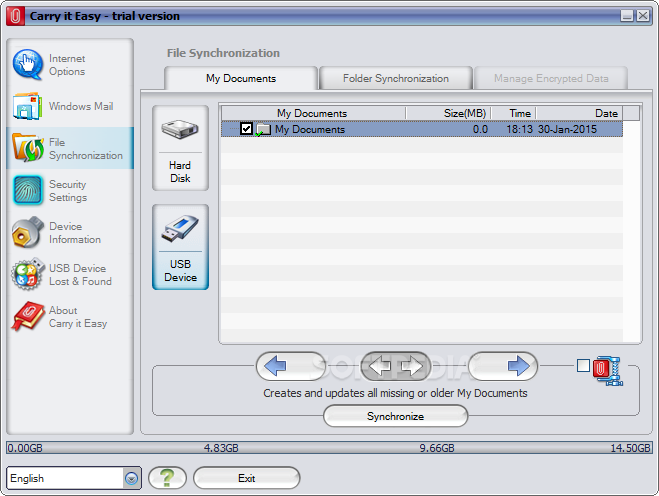Image resolution: width=659 pixels, height=496 pixels.
Task: Open the Windows Mail icon
Action: click(x=28, y=106)
